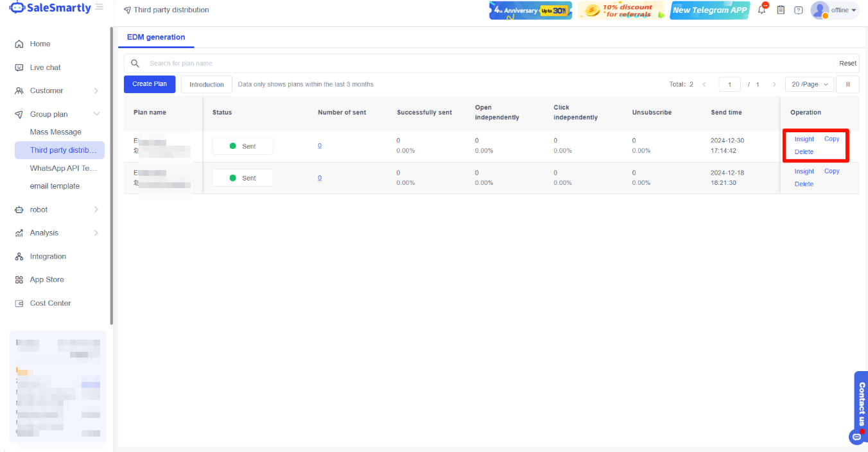Click the help question mark icon
868x452 pixels.
799,10
